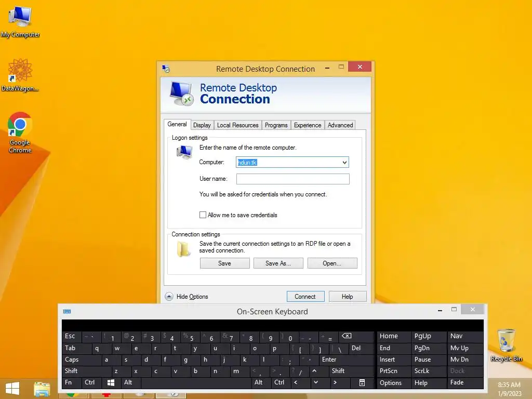532x399 pixels.
Task: Switch to the Display tab
Action: pos(202,125)
